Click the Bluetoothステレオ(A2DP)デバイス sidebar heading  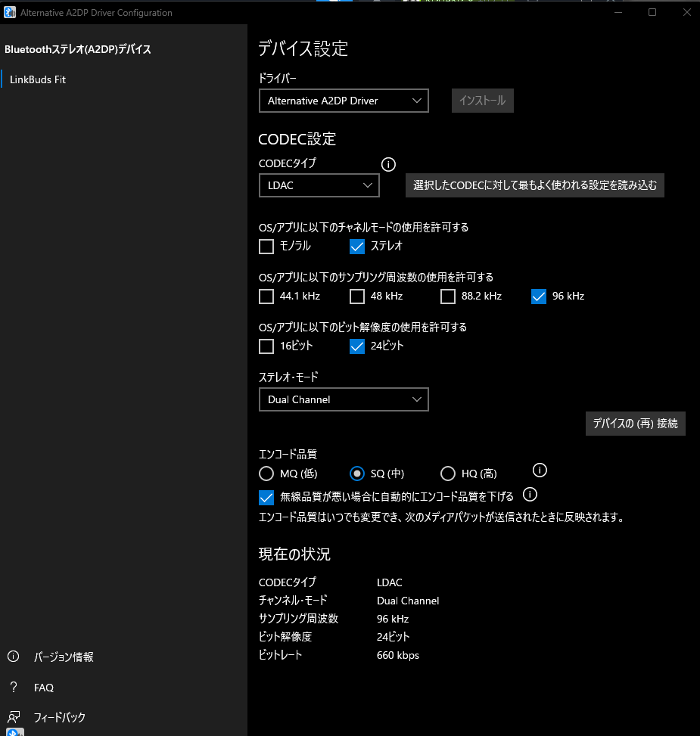pos(78,49)
